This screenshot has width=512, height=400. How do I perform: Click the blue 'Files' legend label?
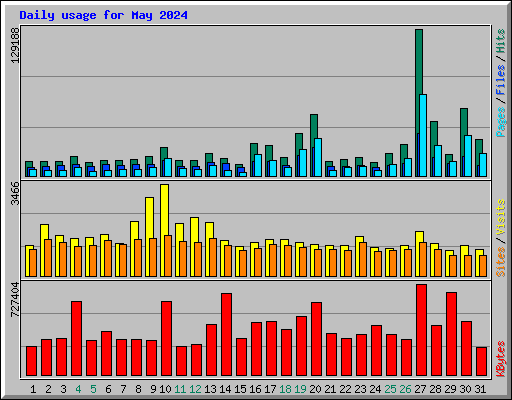pos(501,80)
